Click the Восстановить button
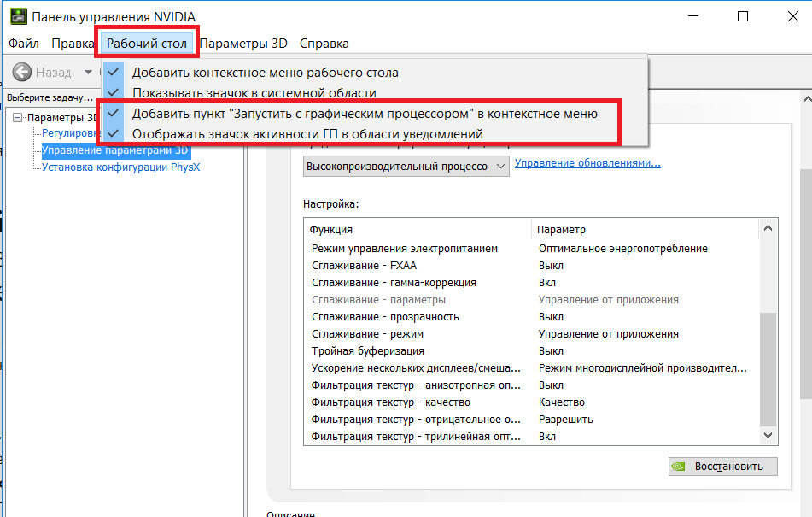Image resolution: width=812 pixels, height=517 pixels. (x=723, y=467)
